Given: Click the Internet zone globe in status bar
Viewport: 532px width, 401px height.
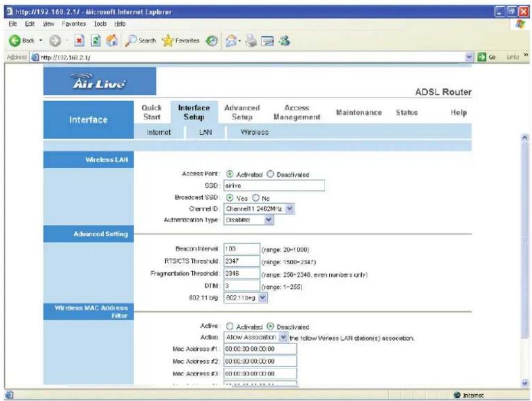Looking at the screenshot, I should [x=457, y=395].
